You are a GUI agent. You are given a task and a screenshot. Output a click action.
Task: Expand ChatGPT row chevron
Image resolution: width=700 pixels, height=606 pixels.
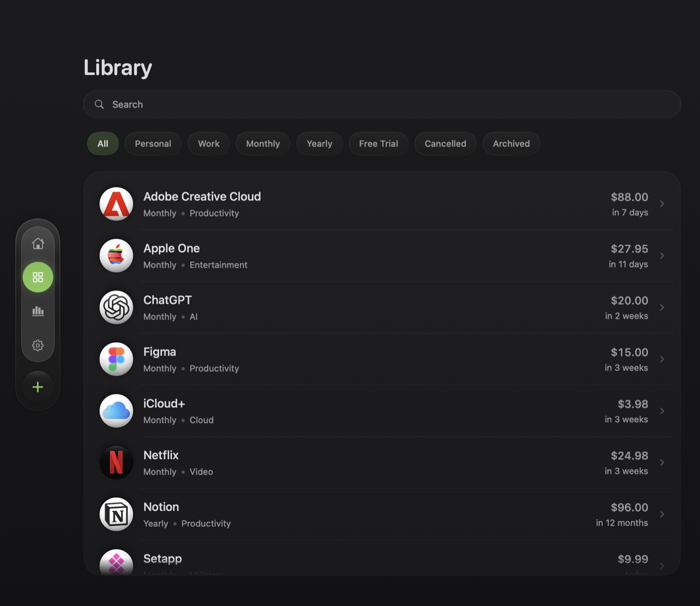pyautogui.click(x=662, y=307)
